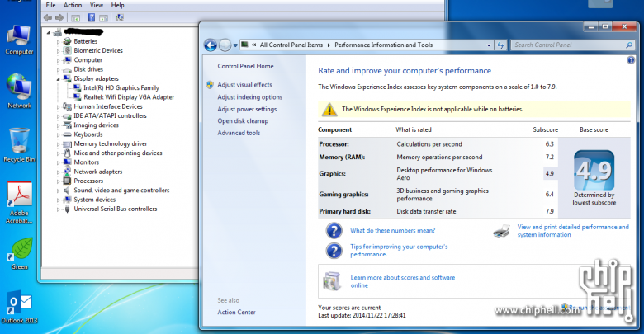Open the View menu in Device Manager
Image resolution: width=644 pixels, height=334 pixels.
(97, 5)
